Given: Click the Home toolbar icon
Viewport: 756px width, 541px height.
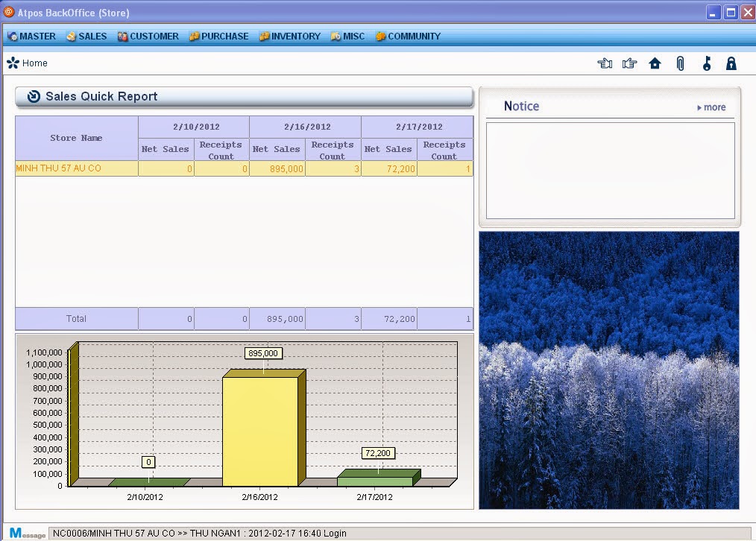Looking at the screenshot, I should tap(655, 63).
